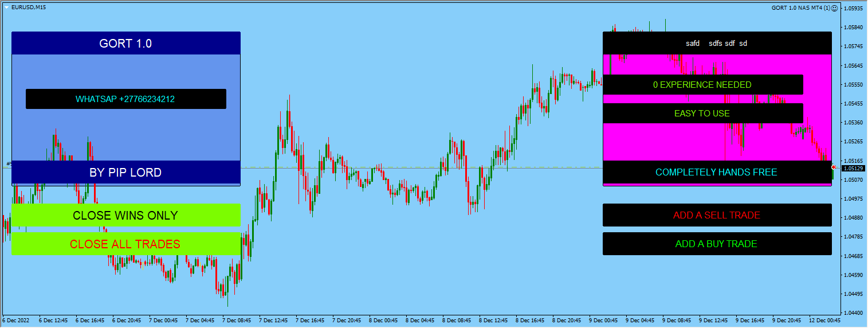Click the EASY TO USE label
The height and width of the screenshot is (328, 868).
[702, 113]
